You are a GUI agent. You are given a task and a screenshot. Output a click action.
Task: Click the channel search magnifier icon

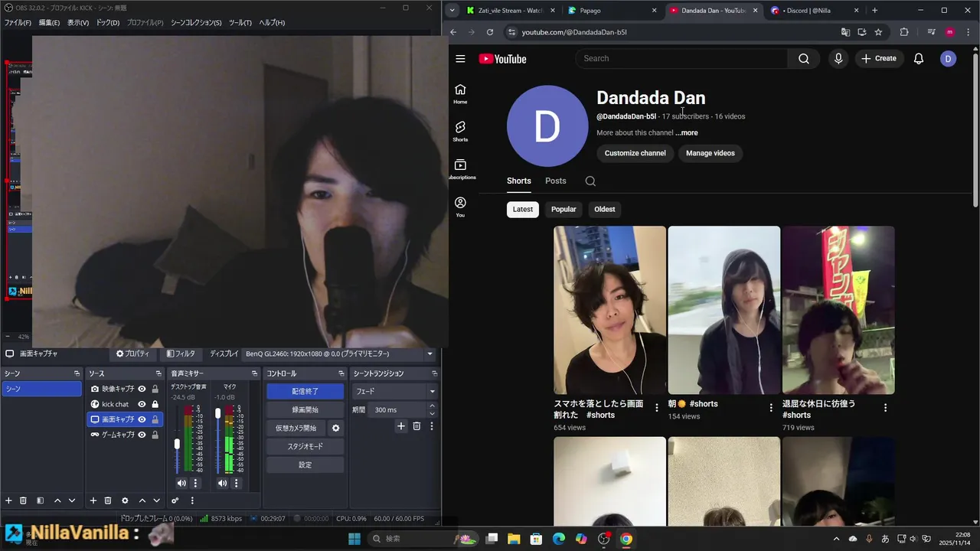point(590,181)
